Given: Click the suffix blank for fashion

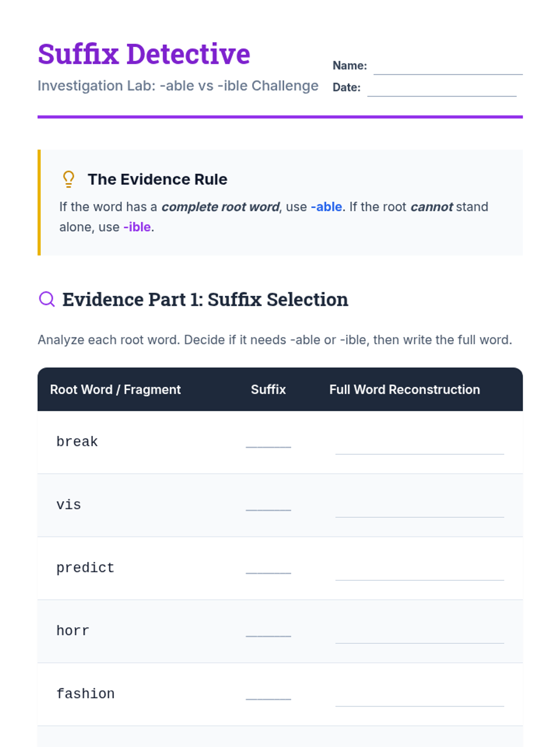Looking at the screenshot, I should pyautogui.click(x=268, y=695).
